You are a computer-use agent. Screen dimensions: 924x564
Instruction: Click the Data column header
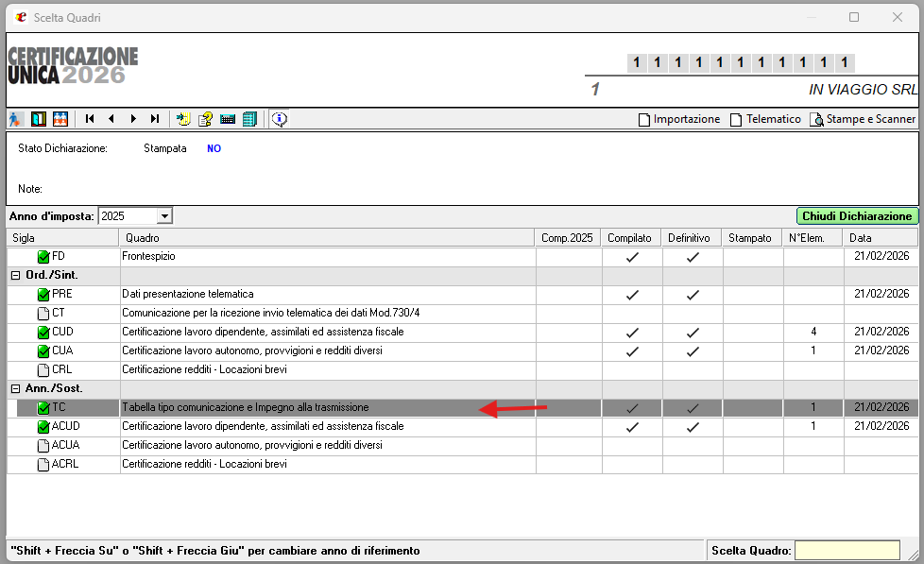(881, 238)
